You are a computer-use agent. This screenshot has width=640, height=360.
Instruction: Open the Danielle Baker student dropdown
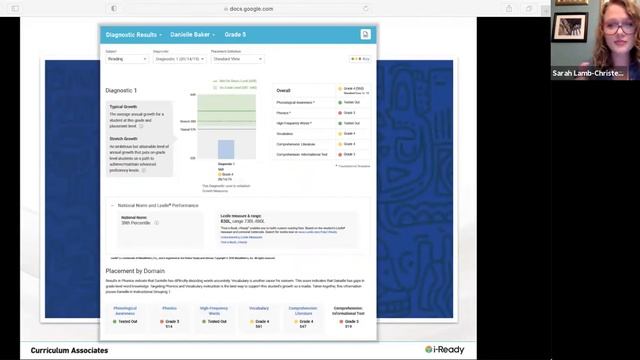(192, 35)
